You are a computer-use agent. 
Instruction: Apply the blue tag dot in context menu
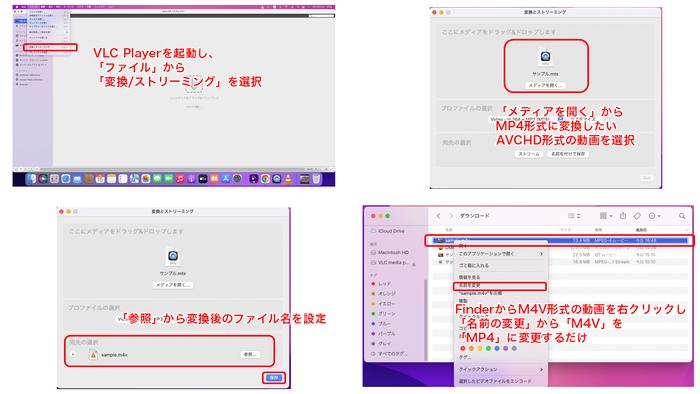497,348
